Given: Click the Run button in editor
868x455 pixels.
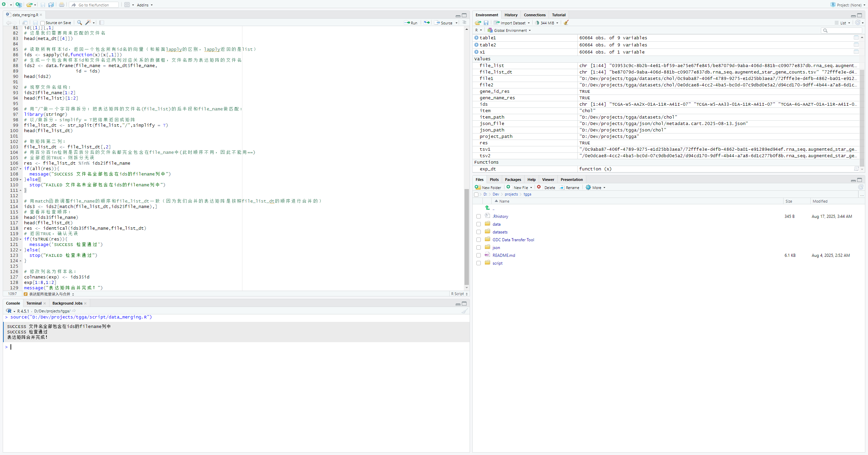Looking at the screenshot, I should 411,23.
